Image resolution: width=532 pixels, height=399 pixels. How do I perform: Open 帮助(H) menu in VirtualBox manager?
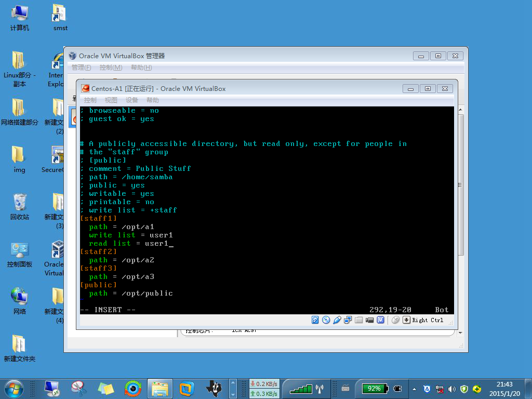pyautogui.click(x=141, y=68)
